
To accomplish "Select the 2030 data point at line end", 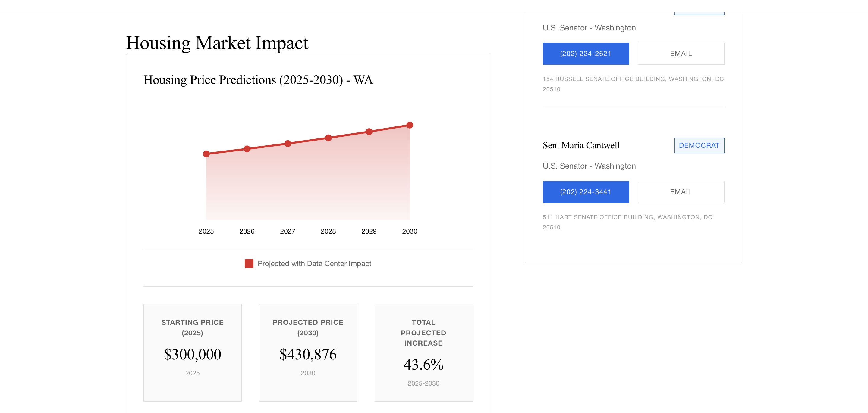I will (410, 125).
